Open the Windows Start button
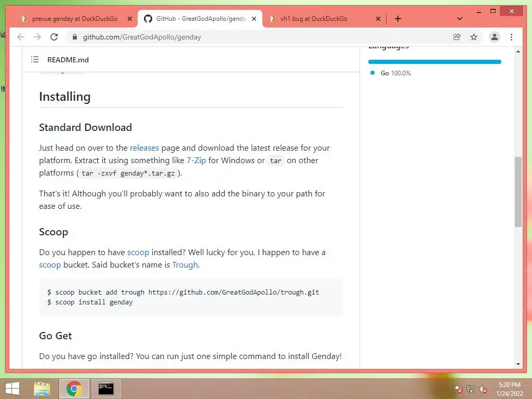The height and width of the screenshot is (399, 532). [x=12, y=389]
